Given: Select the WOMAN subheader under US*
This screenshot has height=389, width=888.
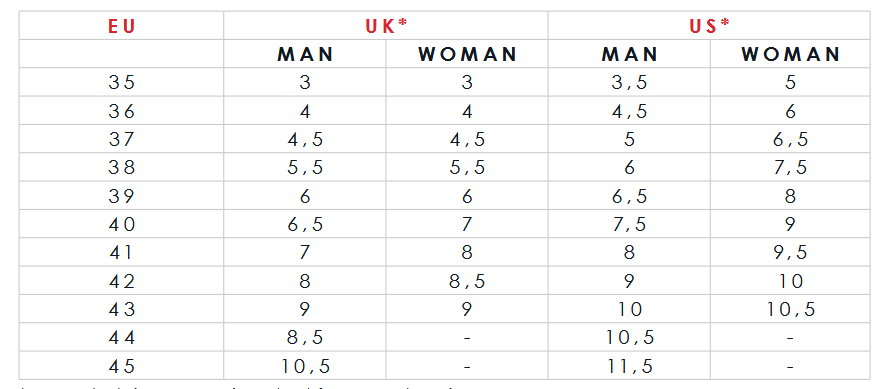Looking at the screenshot, I should pyautogui.click(x=791, y=54).
